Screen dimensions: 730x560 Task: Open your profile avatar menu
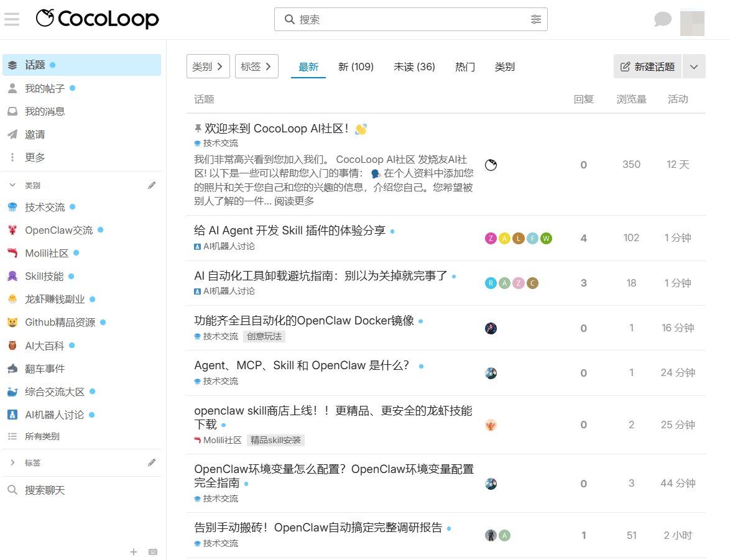(692, 22)
